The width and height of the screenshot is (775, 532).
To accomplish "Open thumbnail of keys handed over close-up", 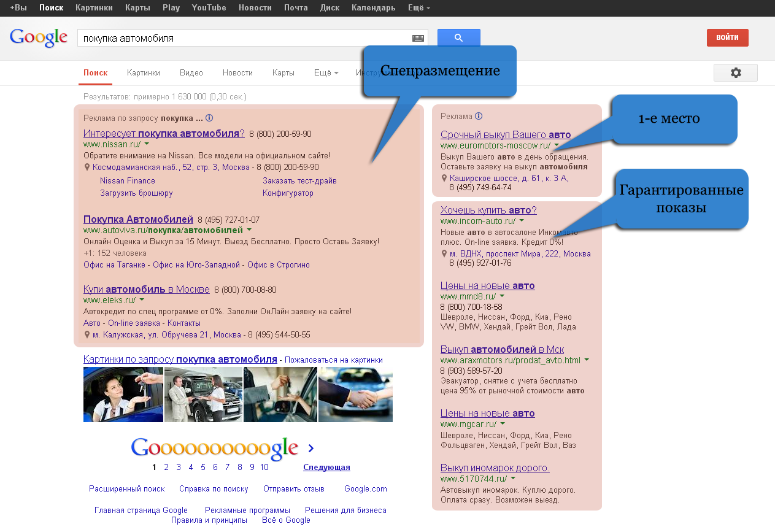I will pyautogui.click(x=280, y=395).
